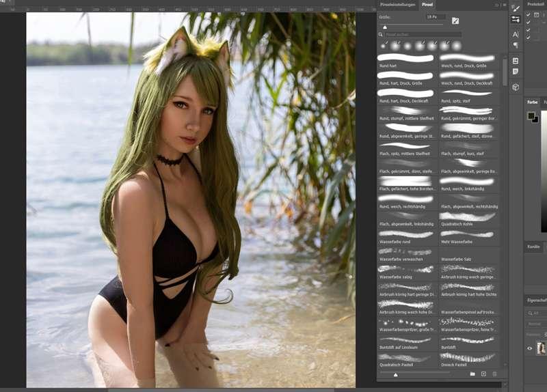Select 'Rund, spitz, steif' brush preset

point(468,96)
